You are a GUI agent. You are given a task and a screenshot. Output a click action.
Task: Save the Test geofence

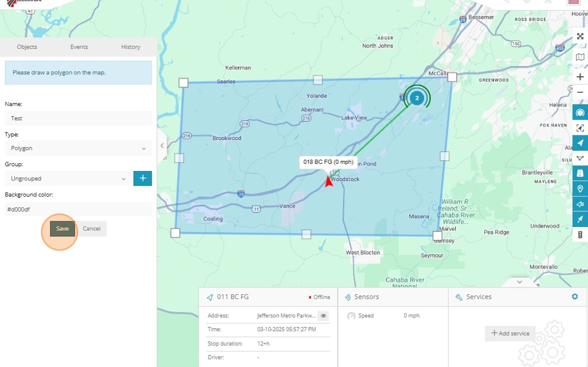[x=62, y=229]
